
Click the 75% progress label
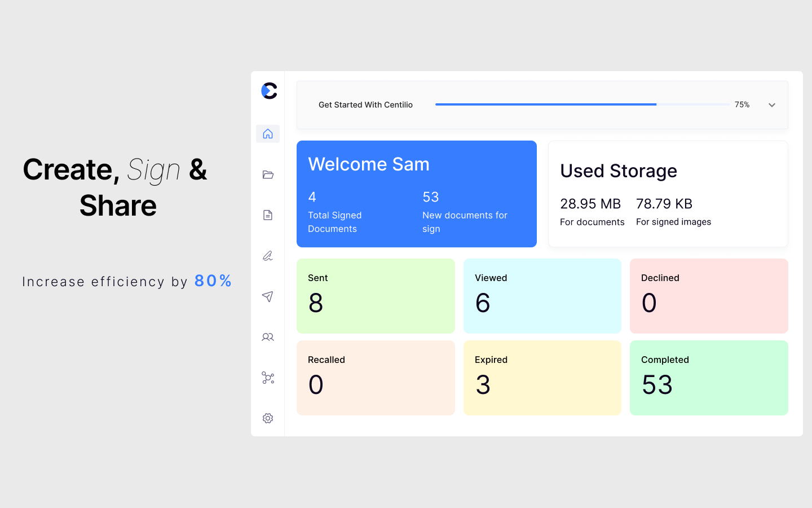742,104
